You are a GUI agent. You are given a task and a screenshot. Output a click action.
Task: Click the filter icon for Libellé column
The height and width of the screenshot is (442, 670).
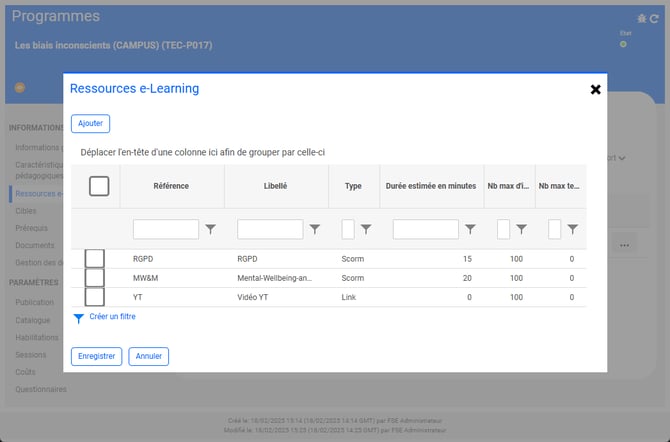(314, 229)
